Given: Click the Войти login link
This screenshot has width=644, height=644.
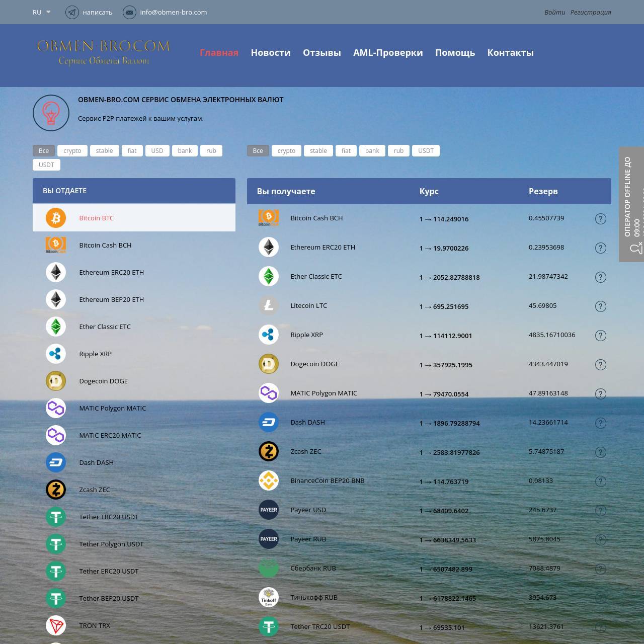Looking at the screenshot, I should pyautogui.click(x=554, y=12).
